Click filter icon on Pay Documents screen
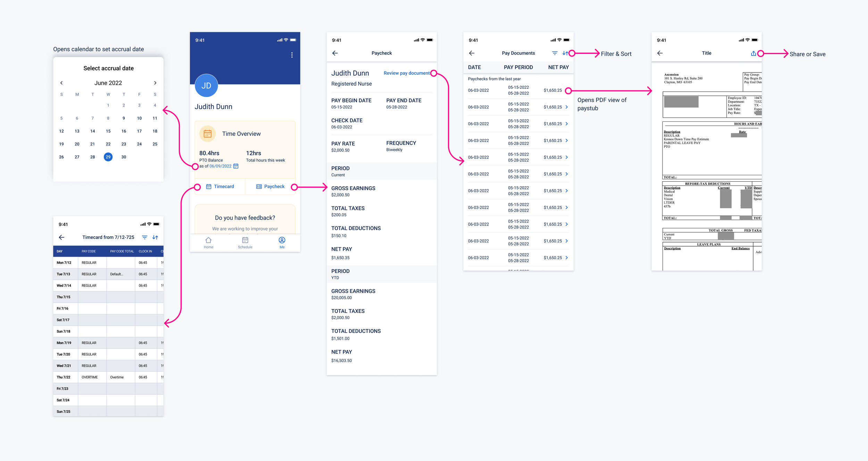 point(554,53)
